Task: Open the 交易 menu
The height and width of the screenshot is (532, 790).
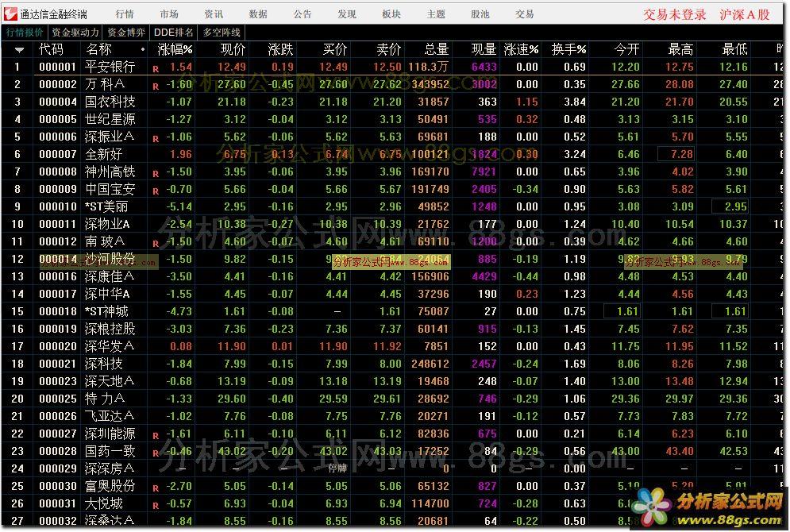Action: [x=525, y=14]
